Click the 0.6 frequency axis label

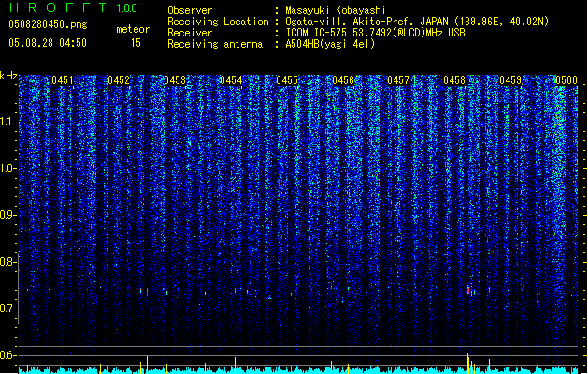click(x=8, y=355)
